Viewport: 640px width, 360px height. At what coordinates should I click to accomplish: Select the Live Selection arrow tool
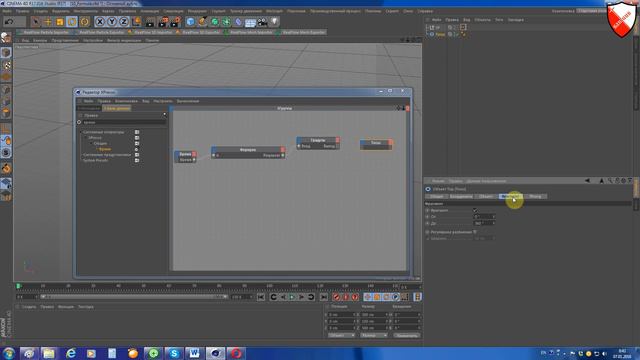coord(36,22)
